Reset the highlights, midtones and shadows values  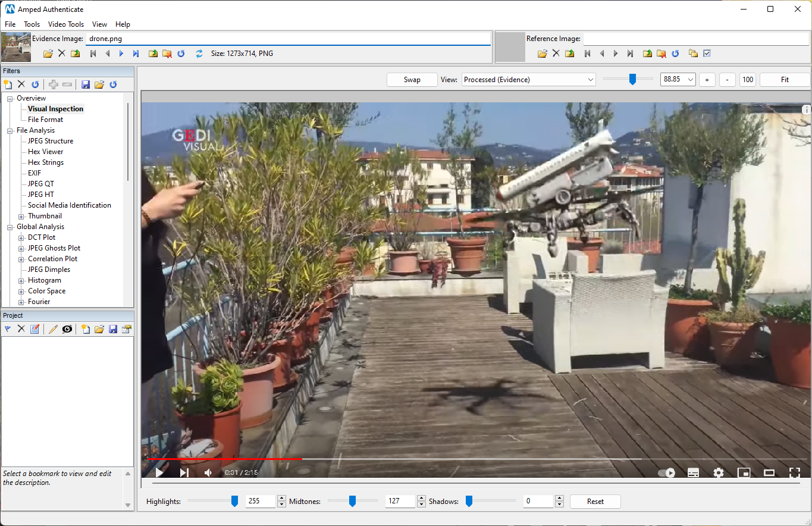click(x=595, y=501)
